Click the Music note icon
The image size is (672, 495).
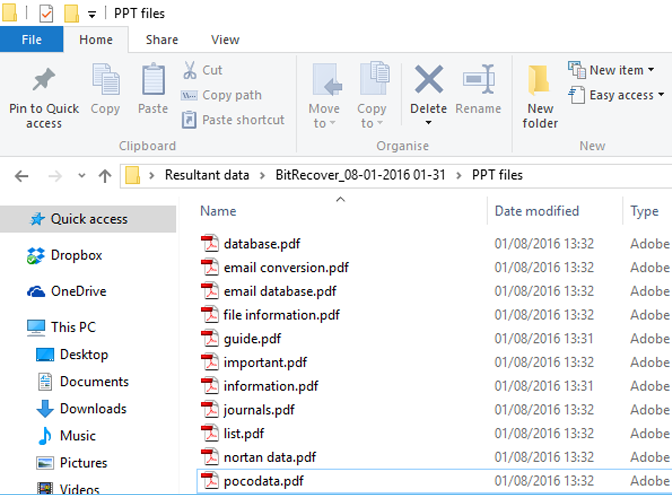(x=45, y=435)
